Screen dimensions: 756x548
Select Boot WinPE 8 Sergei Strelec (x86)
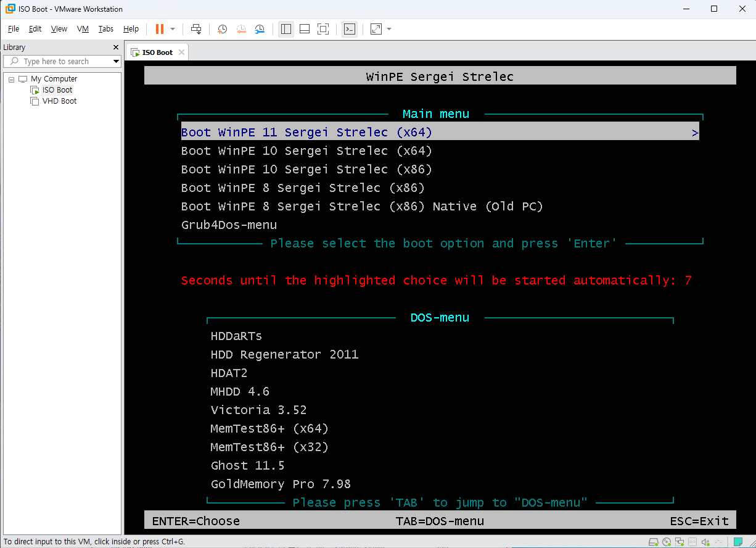(x=303, y=188)
